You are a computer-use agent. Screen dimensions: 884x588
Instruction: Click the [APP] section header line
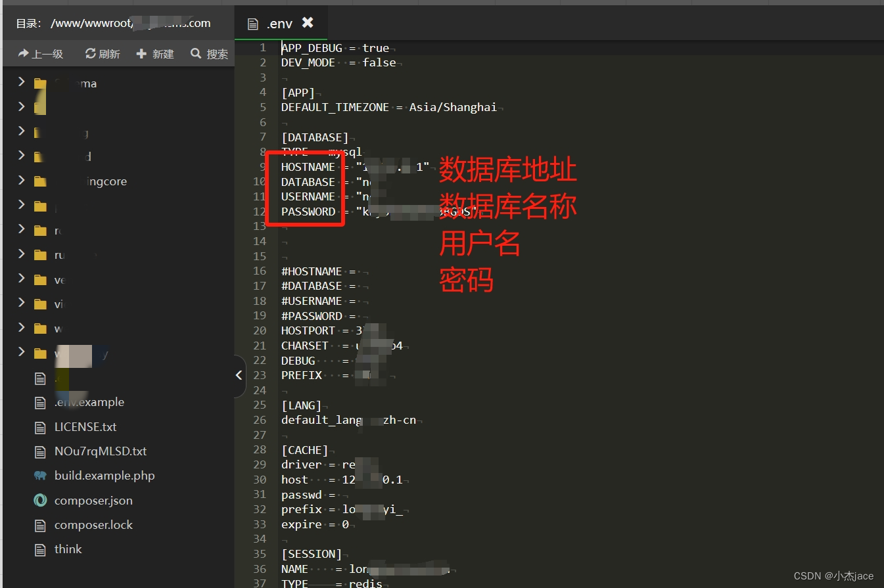point(298,93)
